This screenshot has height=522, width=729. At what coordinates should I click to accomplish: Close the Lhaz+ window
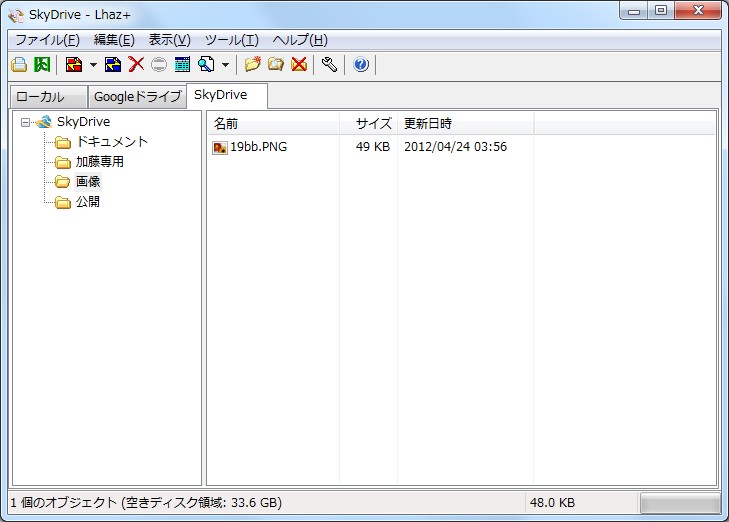[698, 11]
